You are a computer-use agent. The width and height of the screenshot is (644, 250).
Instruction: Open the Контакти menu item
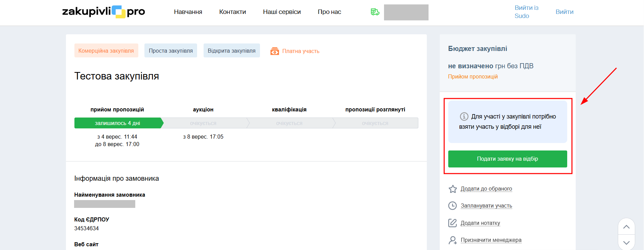[232, 12]
